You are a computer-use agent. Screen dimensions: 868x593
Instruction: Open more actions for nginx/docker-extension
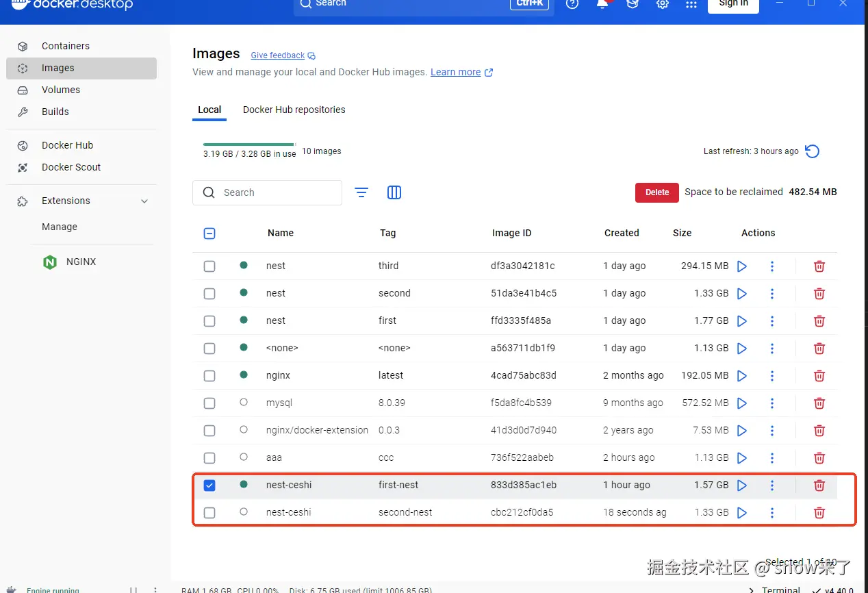[x=772, y=431]
